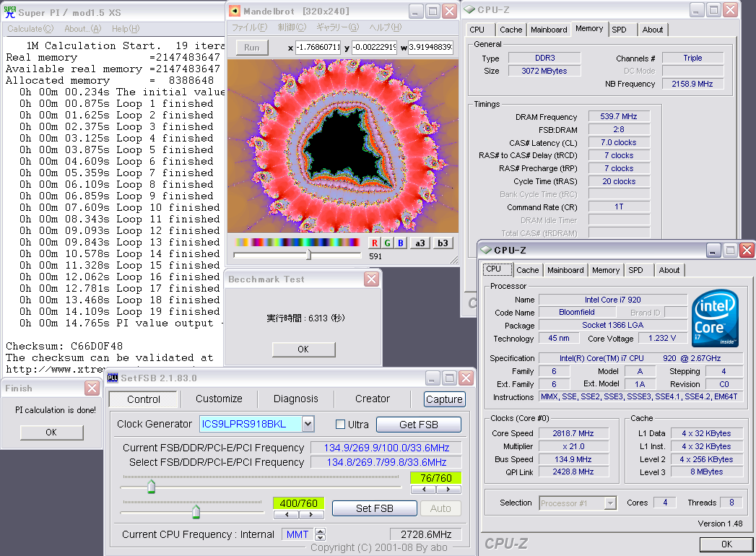The width and height of the screenshot is (756, 556).
Task: Open the Processor #1 selection dropdown
Action: pos(610,503)
